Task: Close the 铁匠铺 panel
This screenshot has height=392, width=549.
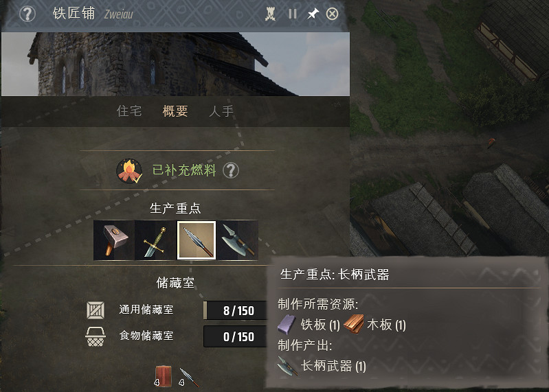Action: (x=332, y=14)
